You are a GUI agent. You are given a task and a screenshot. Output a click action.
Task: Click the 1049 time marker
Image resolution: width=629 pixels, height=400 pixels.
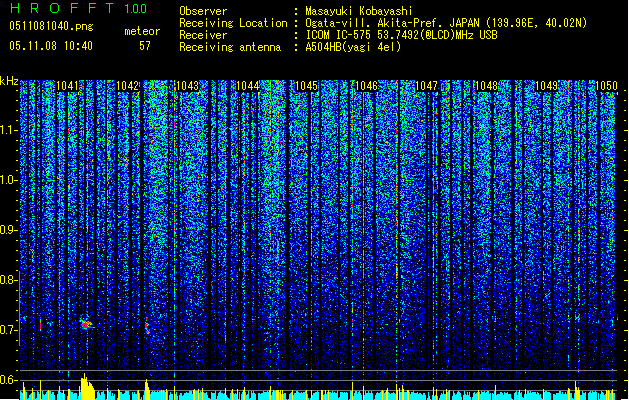coord(546,86)
